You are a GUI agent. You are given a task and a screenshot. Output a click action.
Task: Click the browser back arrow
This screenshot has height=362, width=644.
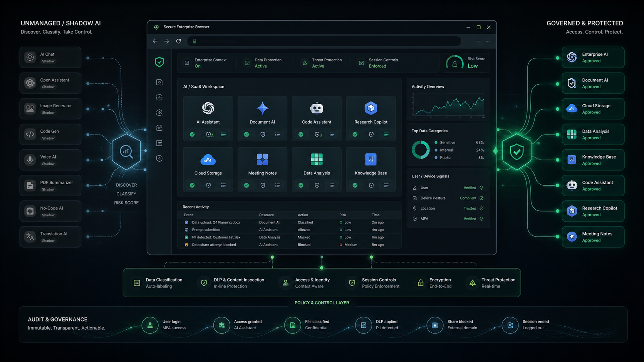[155, 41]
